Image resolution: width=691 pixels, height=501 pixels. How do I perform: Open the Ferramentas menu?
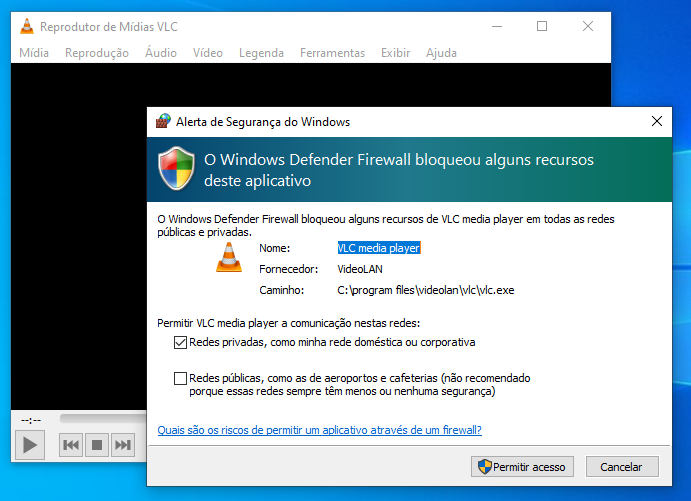pyautogui.click(x=332, y=53)
